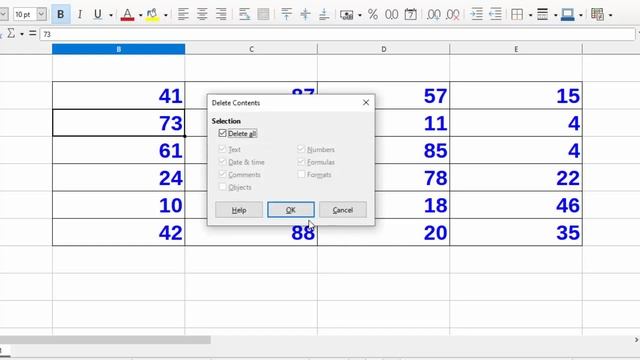Viewport: 640px width, 360px height.
Task: Open borders dropdown arrow
Action: pos(530,15)
